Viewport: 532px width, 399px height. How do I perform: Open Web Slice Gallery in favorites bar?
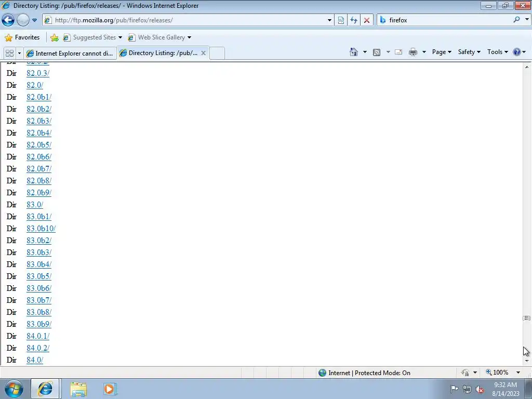[x=159, y=37]
